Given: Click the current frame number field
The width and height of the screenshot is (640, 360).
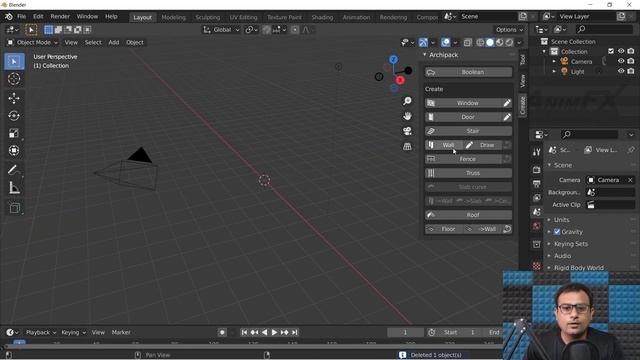Looking at the screenshot, I should [405, 333].
